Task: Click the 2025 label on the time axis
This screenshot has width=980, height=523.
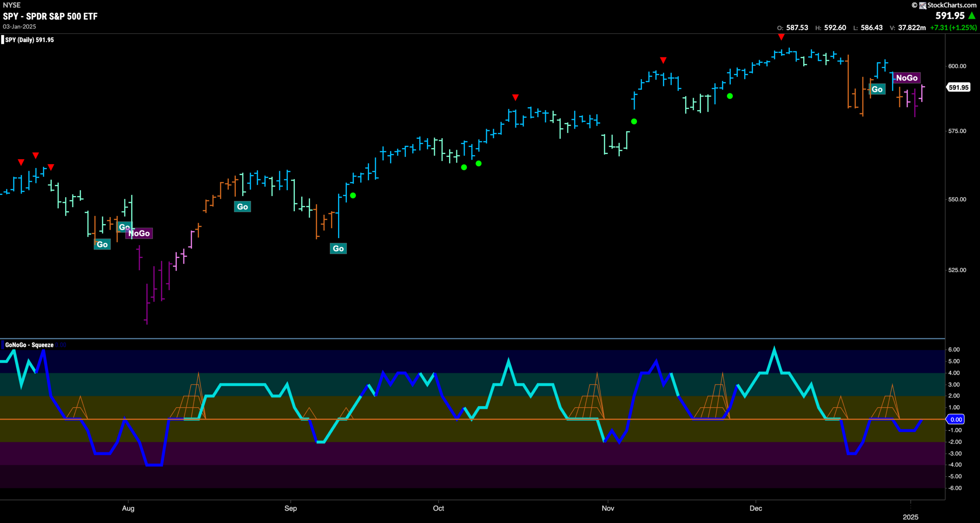Action: coord(910,517)
